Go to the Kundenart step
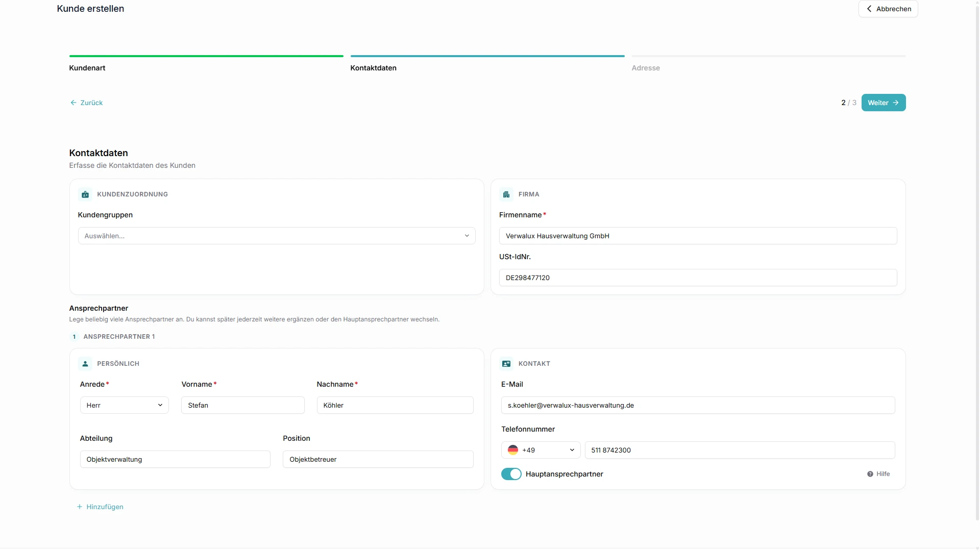 (x=87, y=68)
